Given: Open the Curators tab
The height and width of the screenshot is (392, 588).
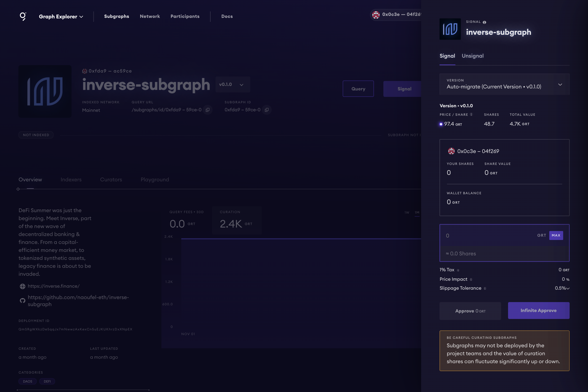Looking at the screenshot, I should coord(111,179).
